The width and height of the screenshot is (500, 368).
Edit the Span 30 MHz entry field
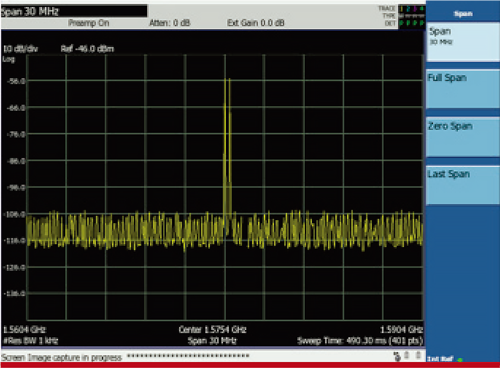[x=74, y=11]
